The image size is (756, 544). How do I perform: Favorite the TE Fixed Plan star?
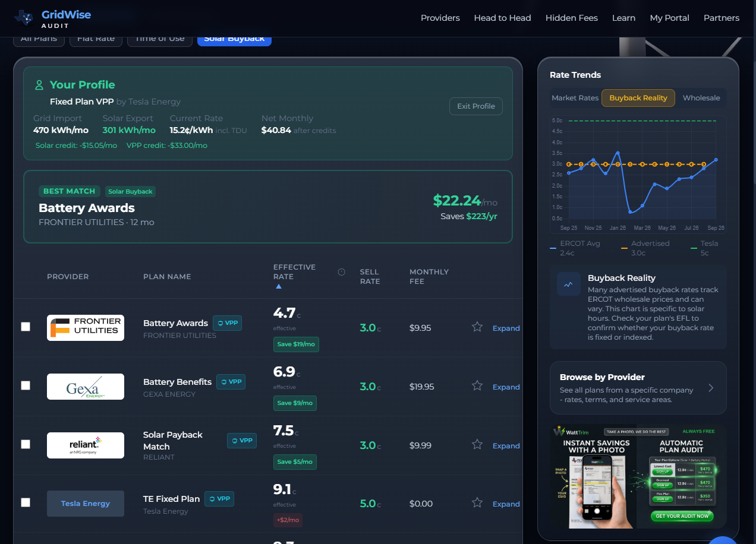click(477, 502)
